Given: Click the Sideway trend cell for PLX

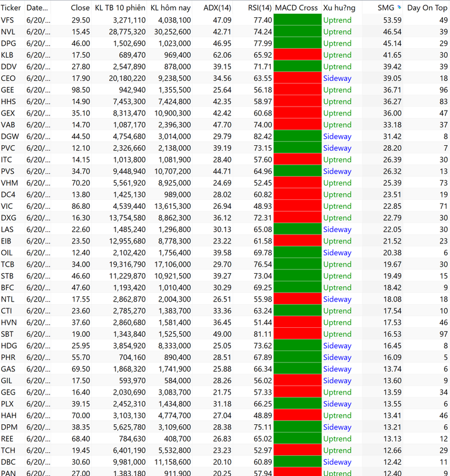Looking at the screenshot, I should pos(337,404).
